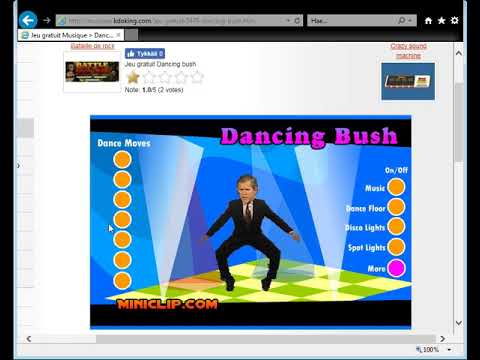Trigger the fifth Dance Moves button
Image resolution: width=480 pixels, height=360 pixels.
click(122, 240)
